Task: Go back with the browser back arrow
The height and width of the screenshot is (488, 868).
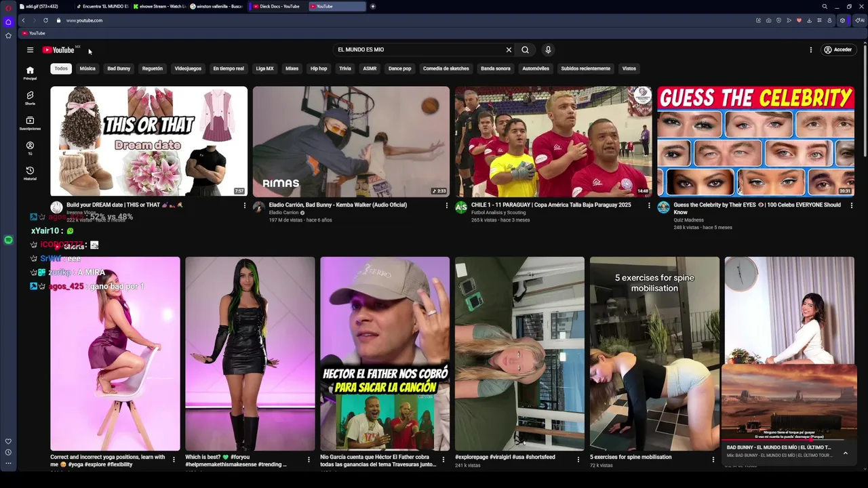Action: pyautogui.click(x=23, y=20)
